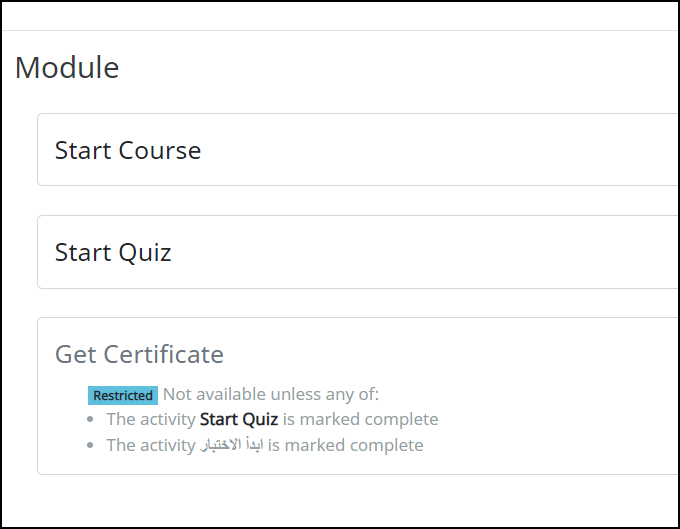This screenshot has width=680, height=529.
Task: Click 'The activity' text in first restriction
Action: pos(151,419)
